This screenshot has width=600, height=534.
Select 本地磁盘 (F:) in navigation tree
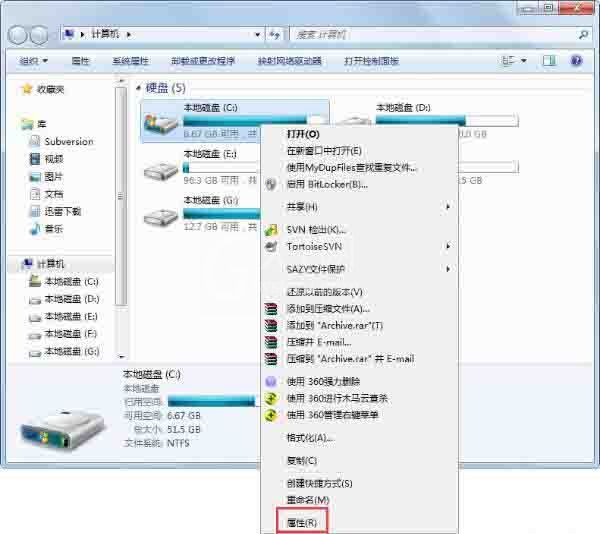click(71, 334)
